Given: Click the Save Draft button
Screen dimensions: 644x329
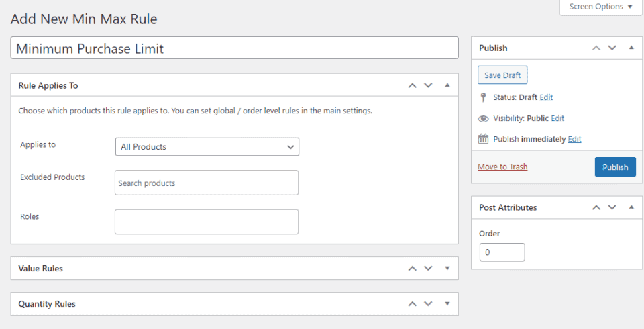Looking at the screenshot, I should pyautogui.click(x=502, y=75).
